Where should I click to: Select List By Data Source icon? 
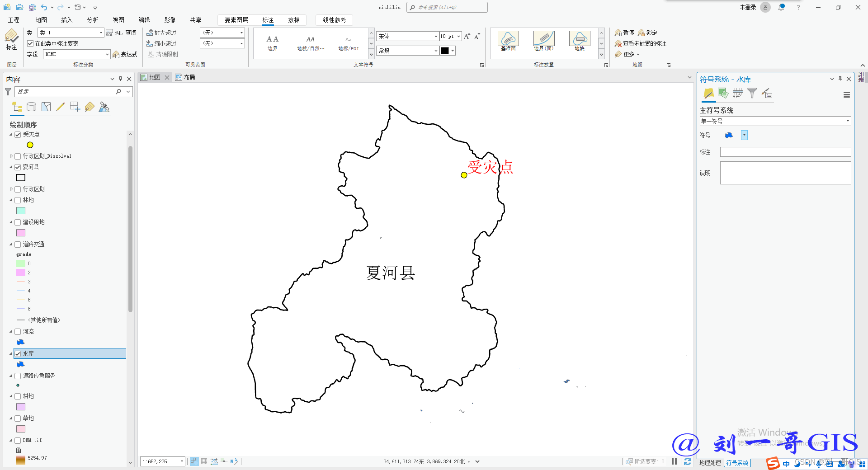(x=31, y=107)
